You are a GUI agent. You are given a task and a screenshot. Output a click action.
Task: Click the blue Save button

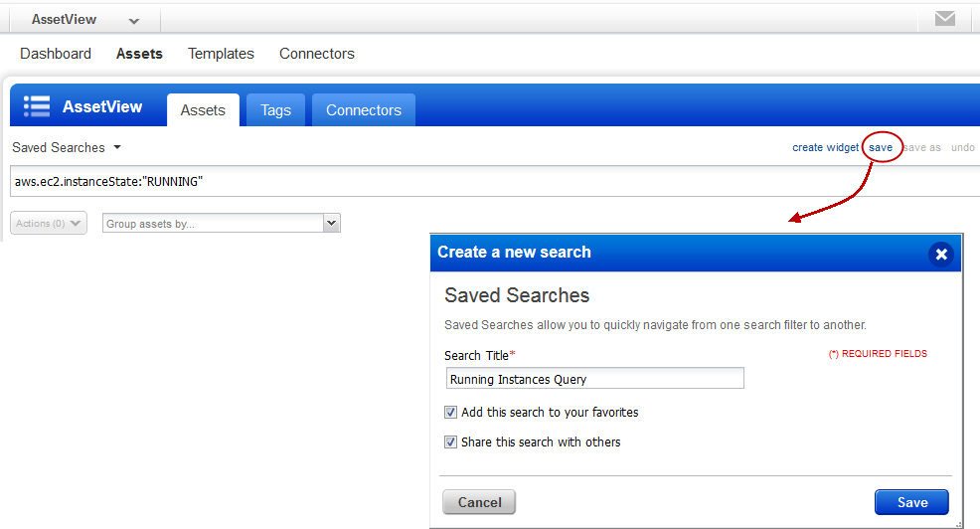pyautogui.click(x=911, y=502)
